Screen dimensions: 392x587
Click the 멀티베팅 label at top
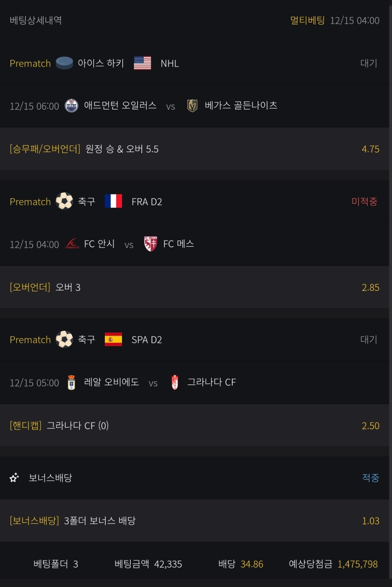(x=307, y=21)
